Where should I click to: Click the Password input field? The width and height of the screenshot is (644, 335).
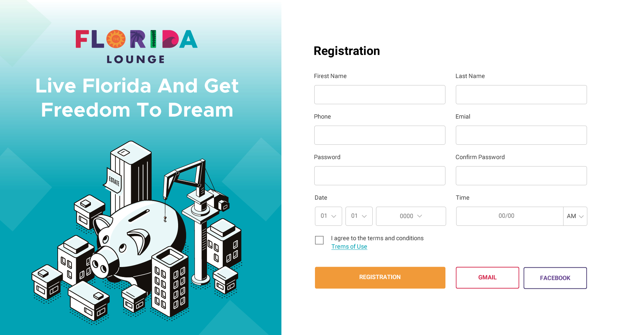pyautogui.click(x=379, y=176)
